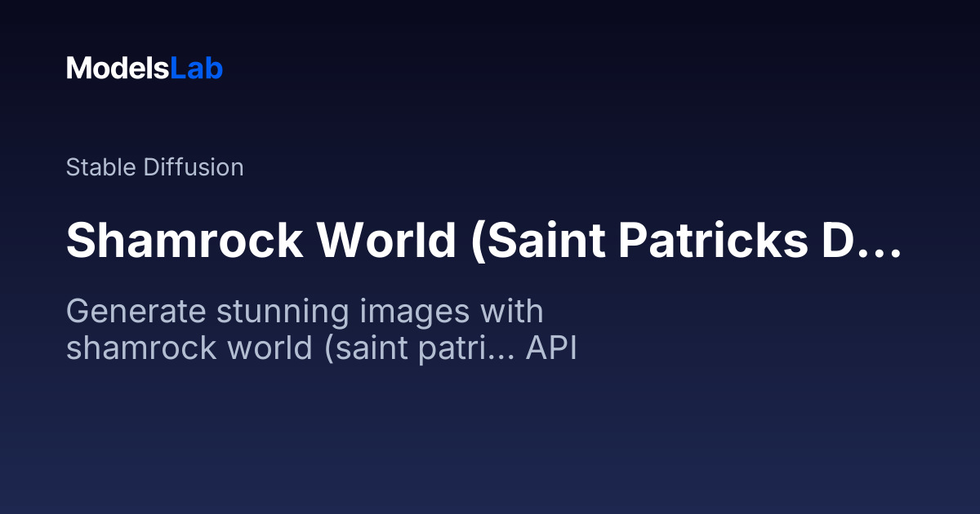This screenshot has width=980, height=514.
Task: Click the word "Diffusion" above the title
Action: [193, 167]
